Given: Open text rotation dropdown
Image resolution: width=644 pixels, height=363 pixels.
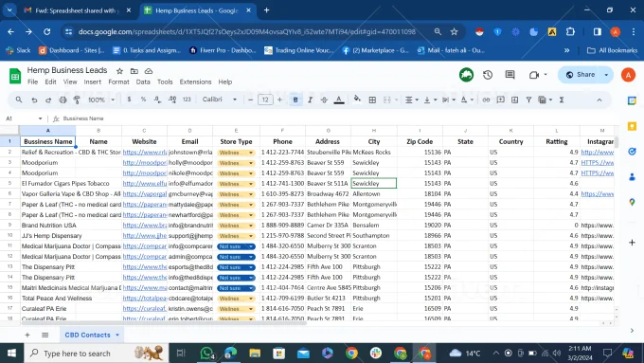Looking at the screenshot, I should [467, 100].
